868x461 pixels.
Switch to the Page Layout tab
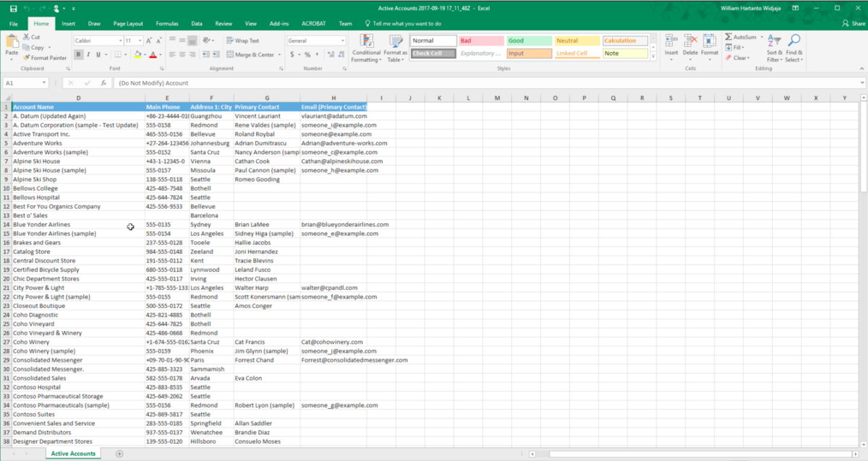128,24
